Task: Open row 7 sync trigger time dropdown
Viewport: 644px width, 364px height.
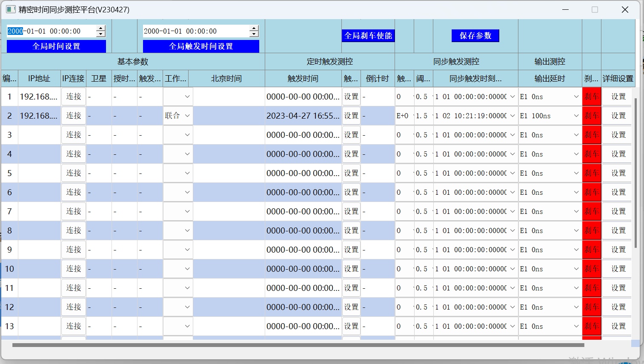Action: [x=475, y=211]
